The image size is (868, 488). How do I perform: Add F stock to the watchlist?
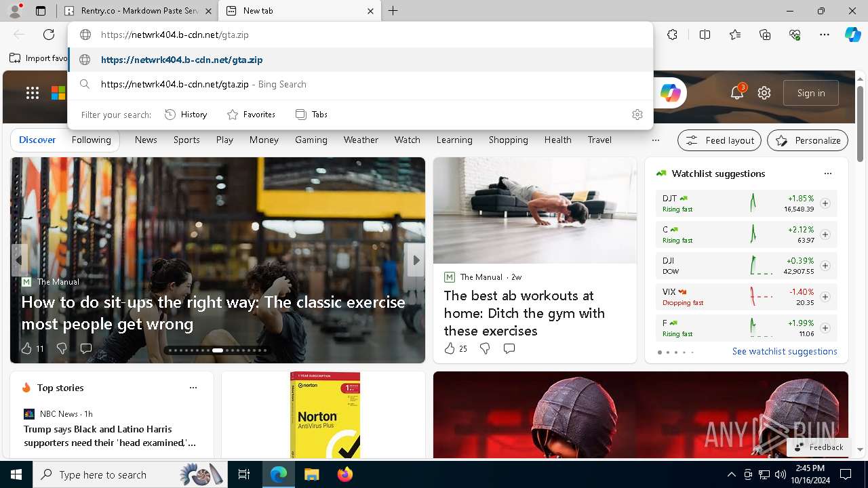click(825, 328)
